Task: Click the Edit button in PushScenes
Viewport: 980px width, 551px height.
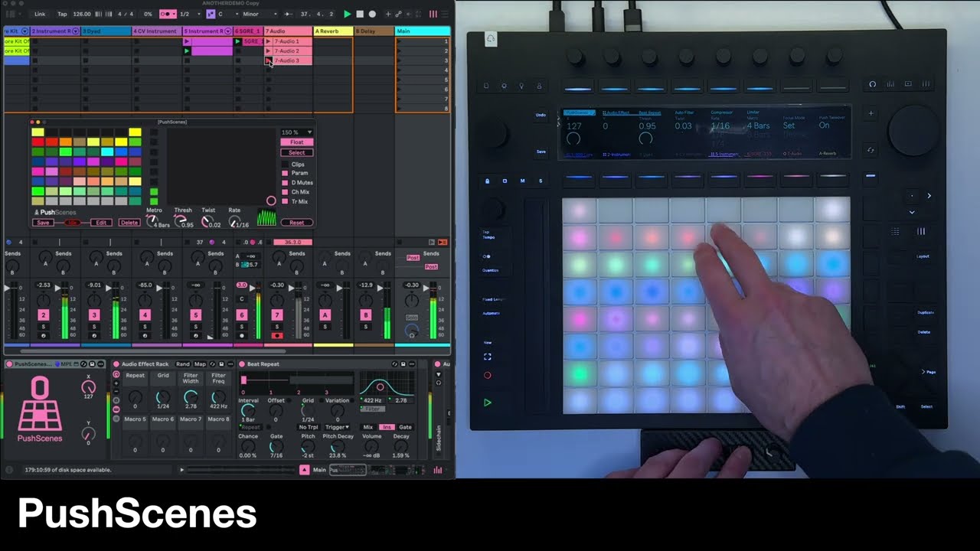Action: click(x=100, y=223)
